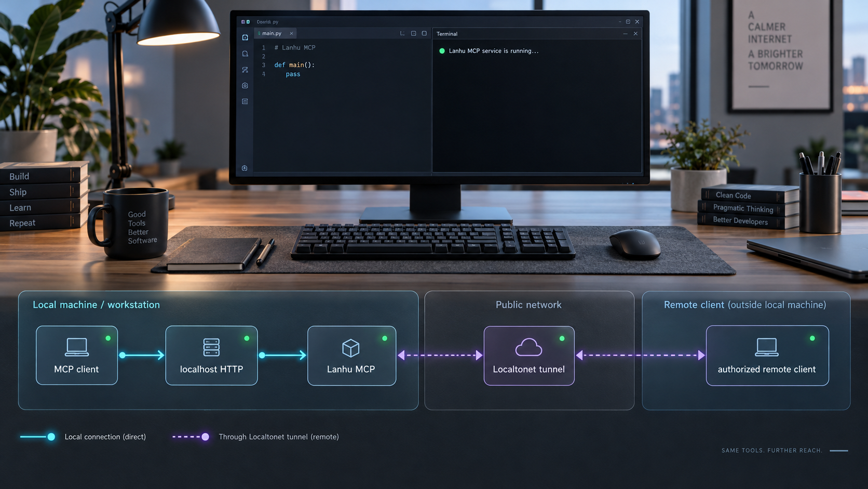Click the green dot beside the terminal status line

442,51
